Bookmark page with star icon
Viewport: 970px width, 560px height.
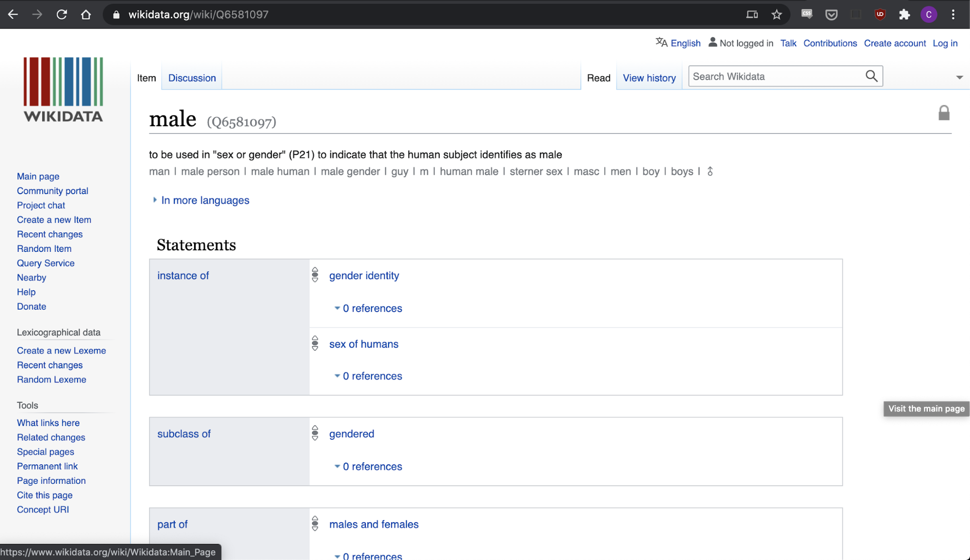coord(776,15)
